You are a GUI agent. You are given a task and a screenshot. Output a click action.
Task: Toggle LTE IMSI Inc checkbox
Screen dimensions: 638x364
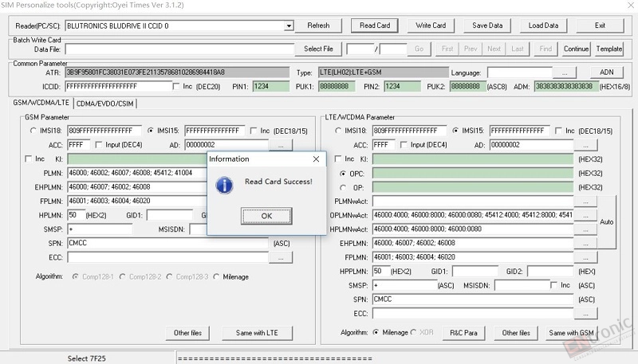click(559, 131)
